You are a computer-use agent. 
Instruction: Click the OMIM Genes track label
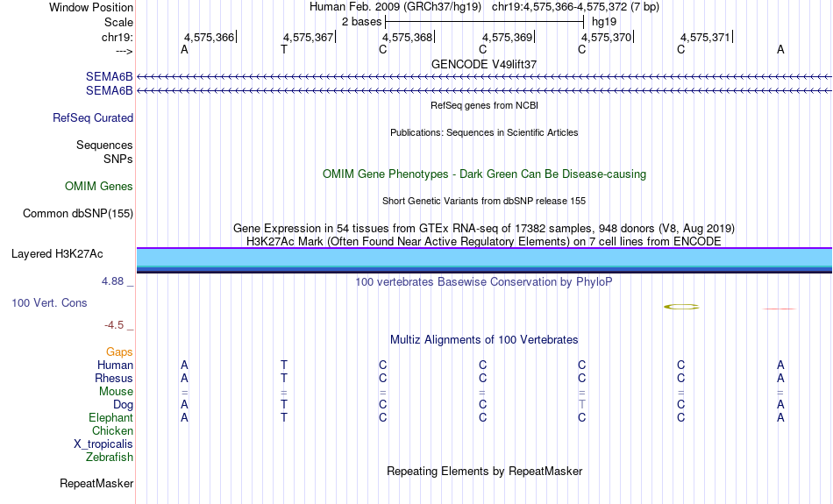(98, 187)
